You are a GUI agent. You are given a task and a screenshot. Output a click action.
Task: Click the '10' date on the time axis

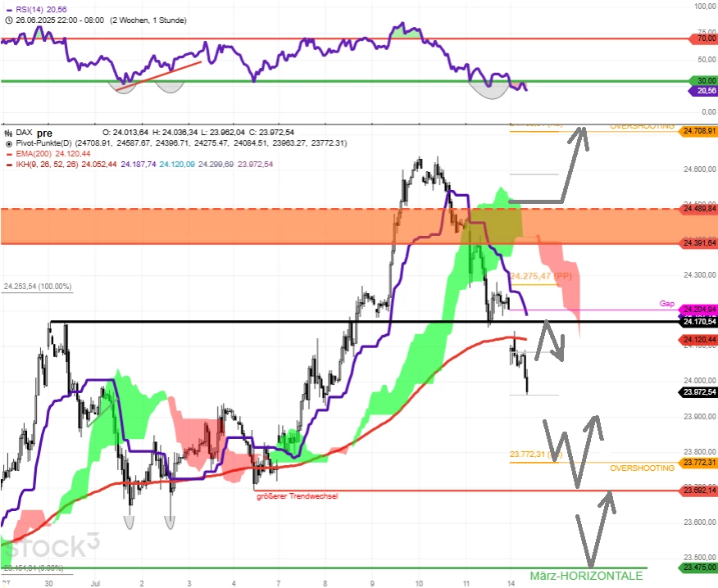click(x=419, y=583)
